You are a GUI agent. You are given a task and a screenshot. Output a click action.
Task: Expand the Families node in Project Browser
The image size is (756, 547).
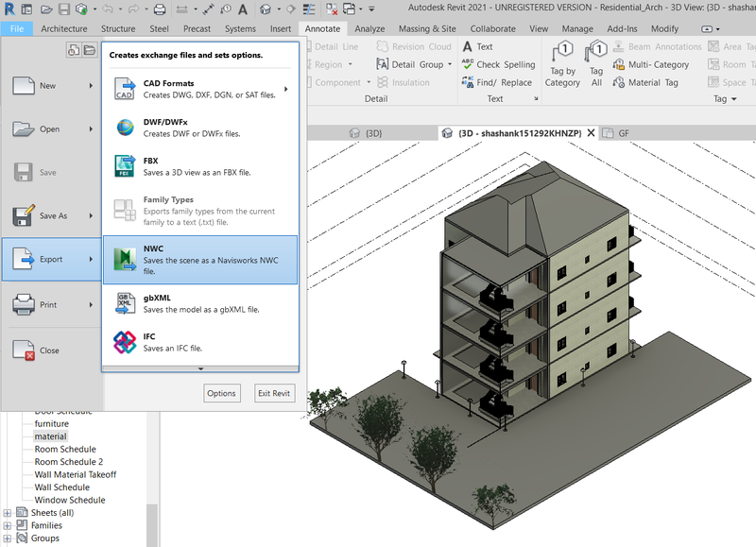pos(8,525)
